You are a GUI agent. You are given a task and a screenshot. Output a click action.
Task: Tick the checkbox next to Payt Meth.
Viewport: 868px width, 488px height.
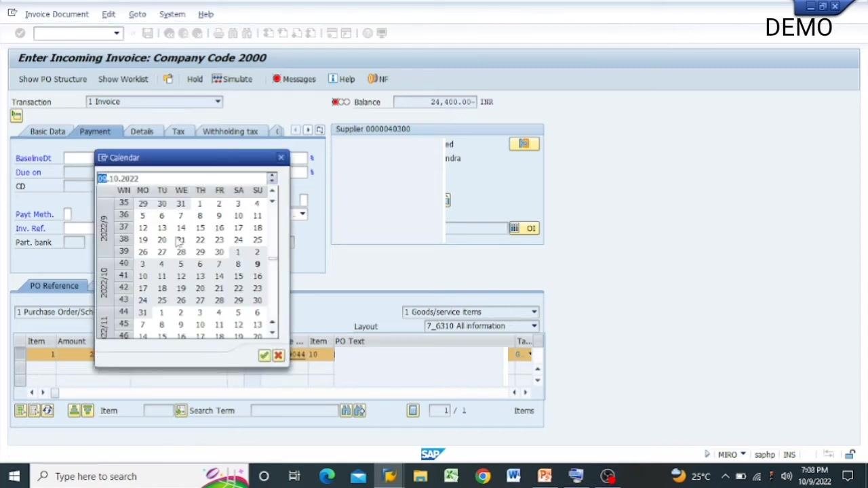67,214
